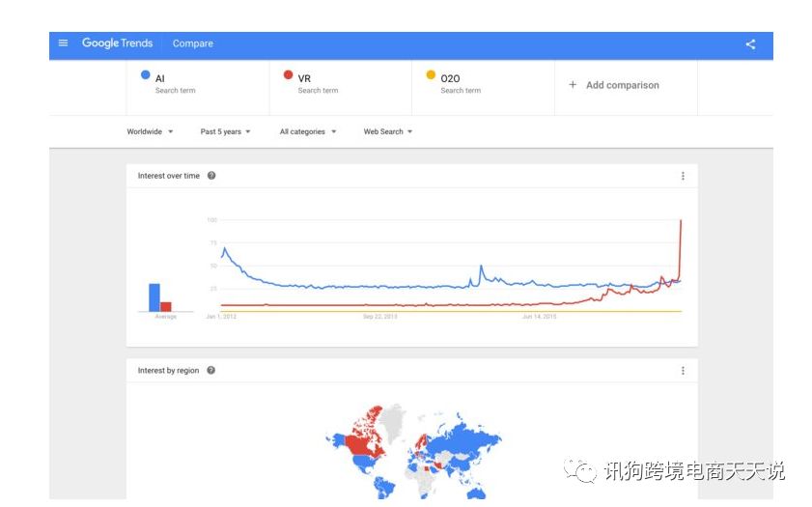812x507 pixels.
Task: Open the Past 5 years dropdown
Action: click(225, 131)
